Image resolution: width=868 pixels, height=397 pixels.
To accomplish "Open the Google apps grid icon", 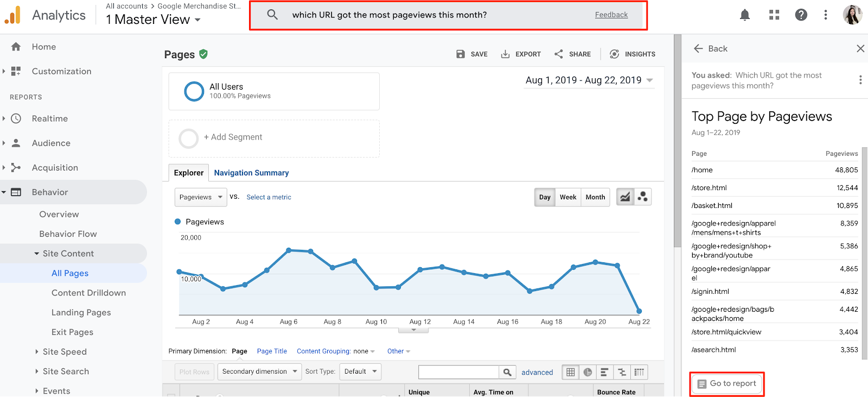I will pyautogui.click(x=774, y=15).
